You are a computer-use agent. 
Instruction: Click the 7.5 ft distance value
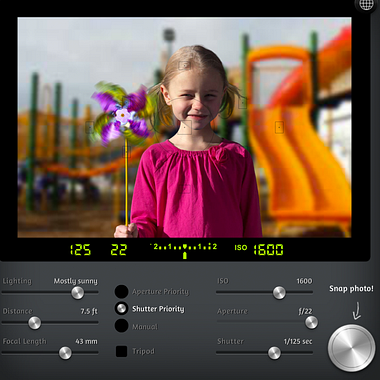coord(89,311)
